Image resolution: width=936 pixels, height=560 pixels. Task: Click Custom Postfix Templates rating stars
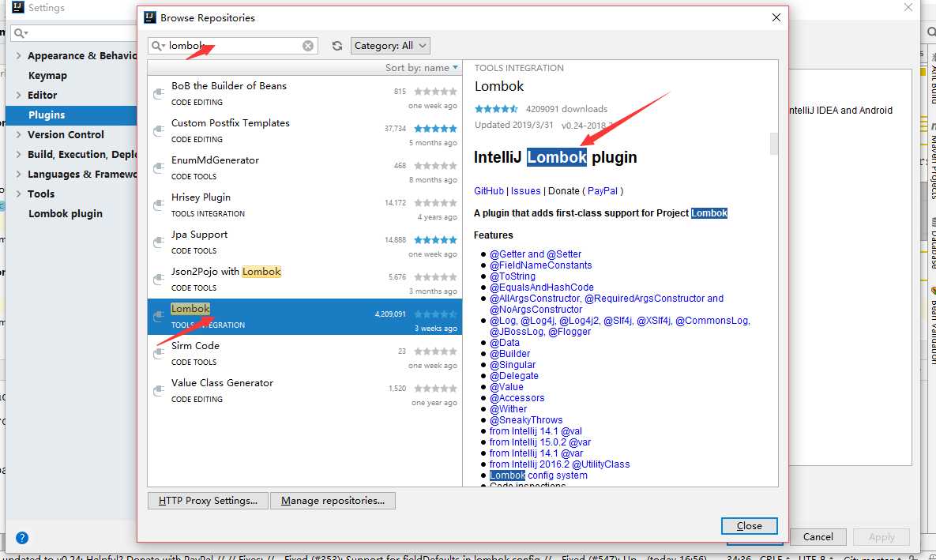pyautogui.click(x=436, y=129)
